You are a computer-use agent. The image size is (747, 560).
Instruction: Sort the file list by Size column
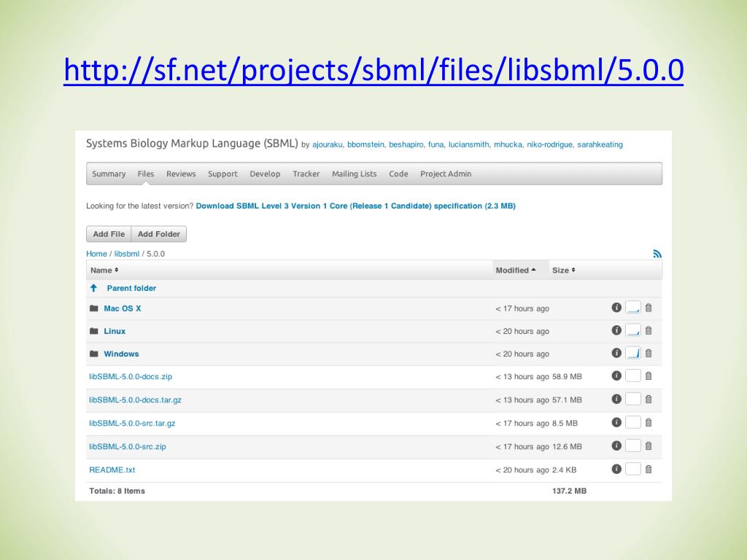564,271
